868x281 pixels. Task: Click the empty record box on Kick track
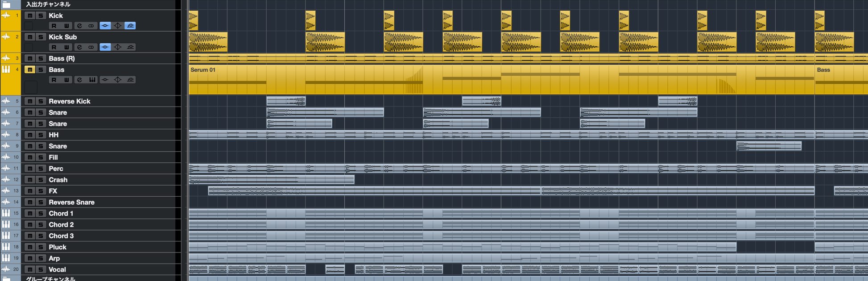point(29,26)
